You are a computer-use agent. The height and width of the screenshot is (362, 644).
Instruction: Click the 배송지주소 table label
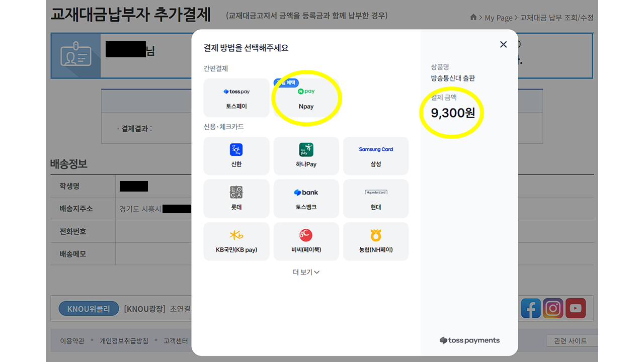pyautogui.click(x=76, y=209)
